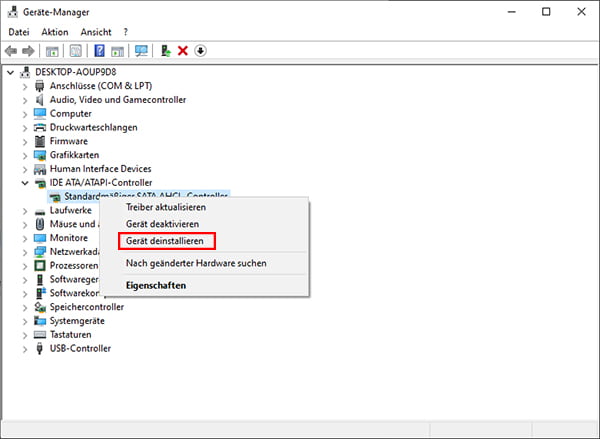This screenshot has width=600, height=439.
Task: Click the Back arrow toolbar icon
Action: point(11,51)
